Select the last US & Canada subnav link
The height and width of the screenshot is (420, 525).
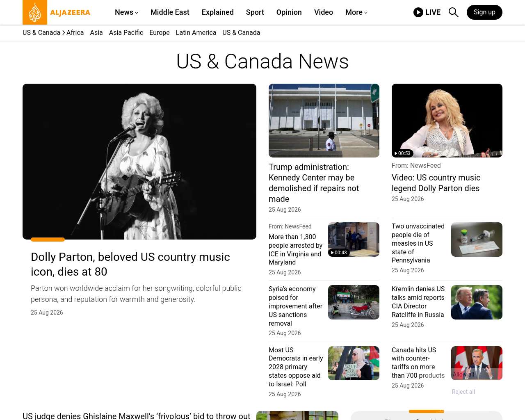[x=241, y=33]
